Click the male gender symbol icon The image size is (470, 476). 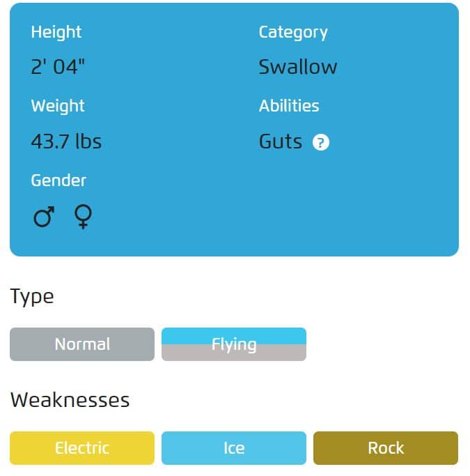coord(44,217)
